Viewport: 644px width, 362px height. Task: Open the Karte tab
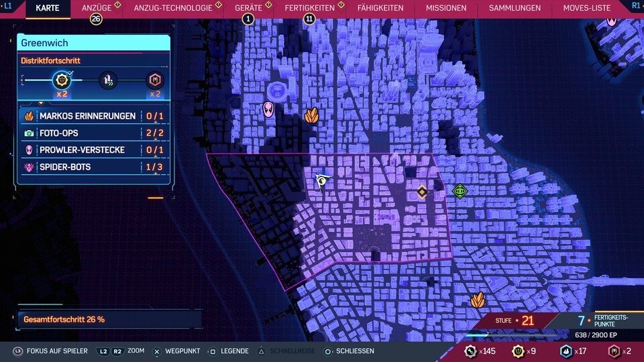pyautogui.click(x=48, y=8)
